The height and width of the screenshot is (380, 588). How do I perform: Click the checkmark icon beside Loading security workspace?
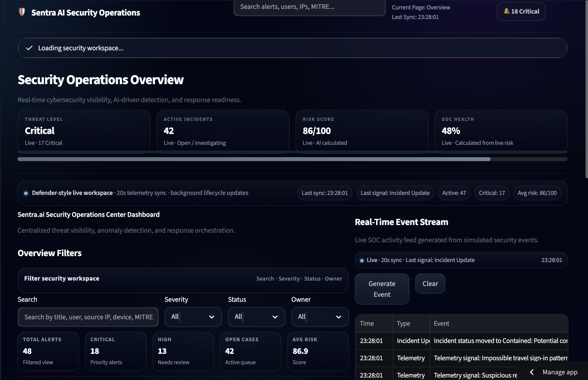point(29,48)
